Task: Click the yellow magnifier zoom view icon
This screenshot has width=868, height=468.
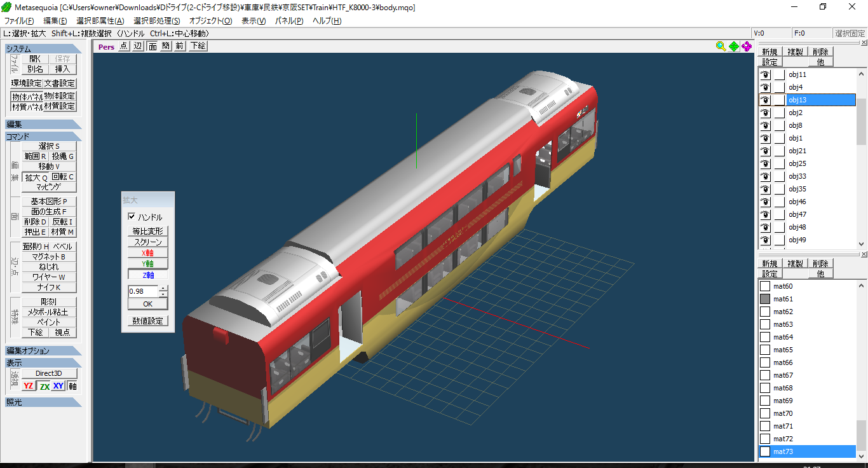Action: click(721, 46)
